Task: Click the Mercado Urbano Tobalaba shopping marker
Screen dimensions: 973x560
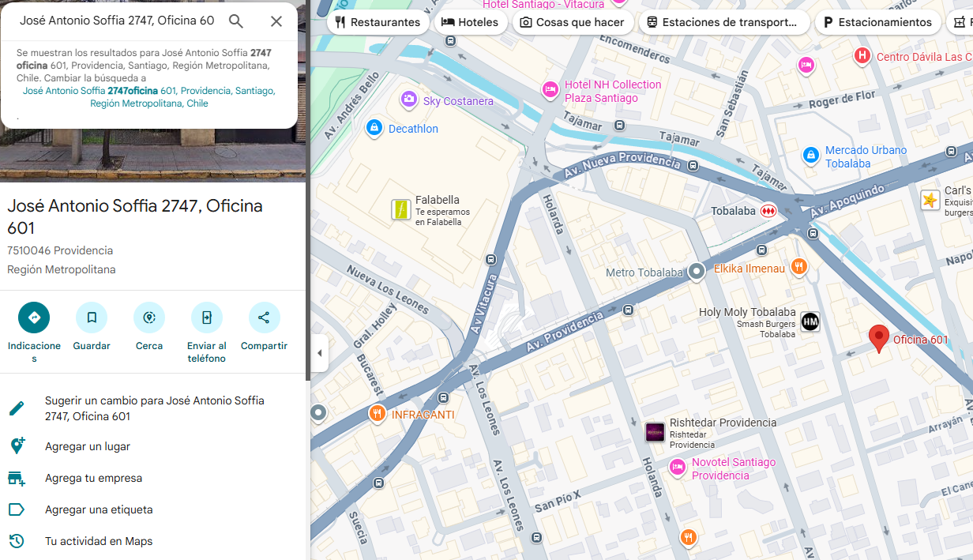Action: [x=810, y=156]
